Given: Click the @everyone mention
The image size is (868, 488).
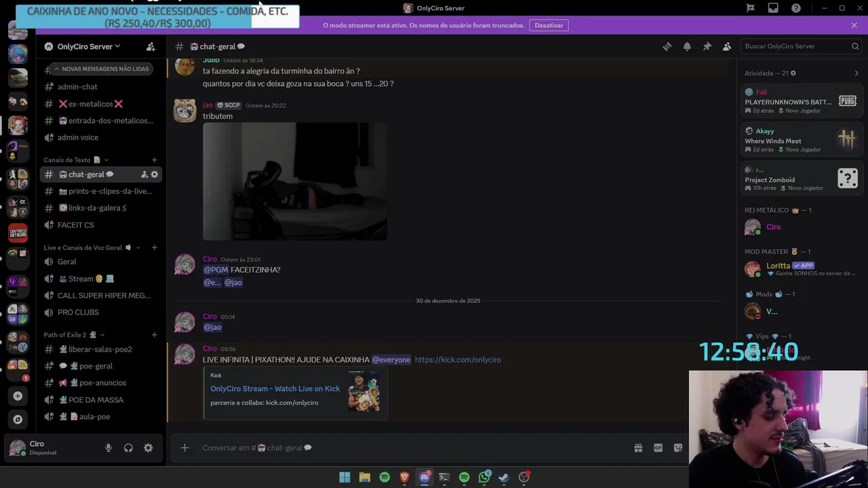Looking at the screenshot, I should [x=391, y=360].
